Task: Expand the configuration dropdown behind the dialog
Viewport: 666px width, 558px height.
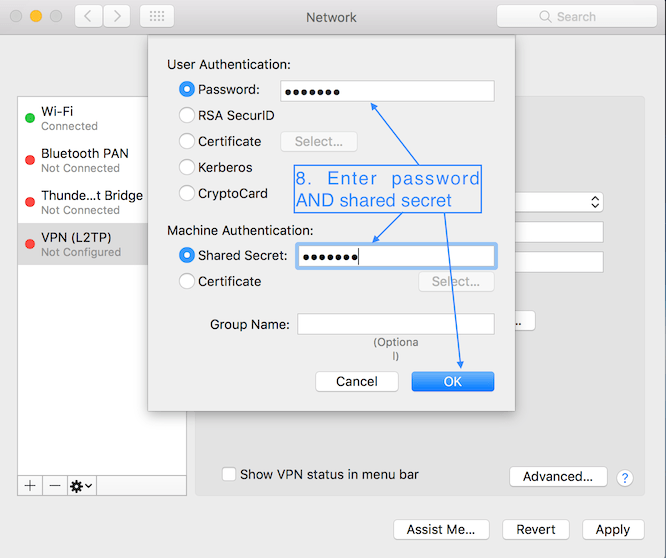Action: 595,202
